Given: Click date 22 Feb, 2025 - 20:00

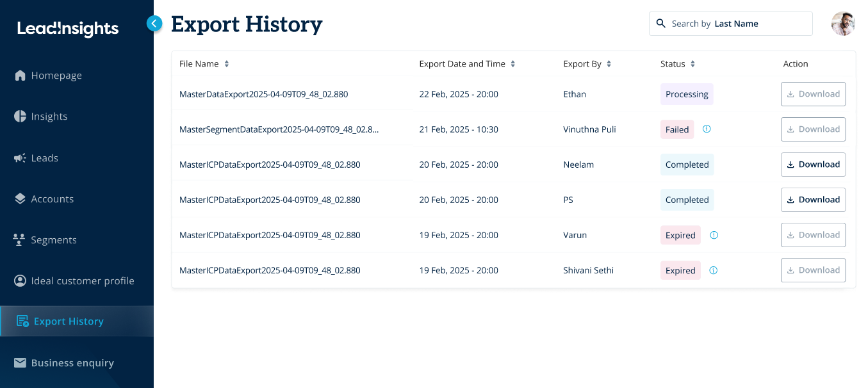Looking at the screenshot, I should pos(459,94).
